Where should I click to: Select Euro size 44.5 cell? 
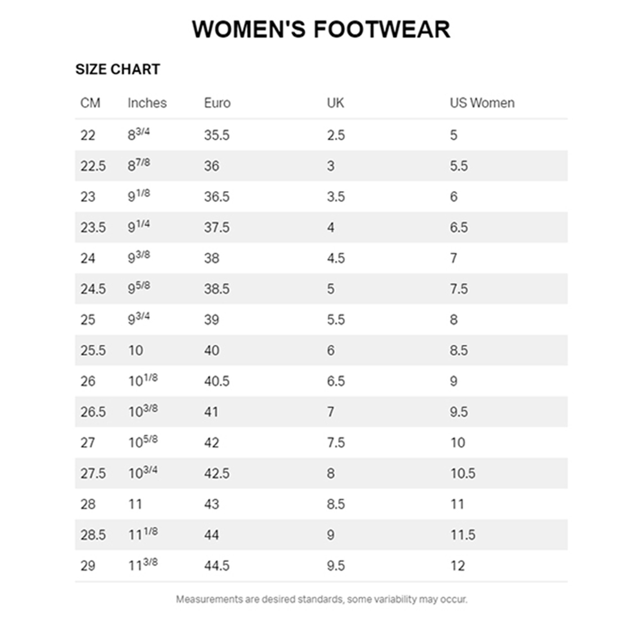click(217, 566)
